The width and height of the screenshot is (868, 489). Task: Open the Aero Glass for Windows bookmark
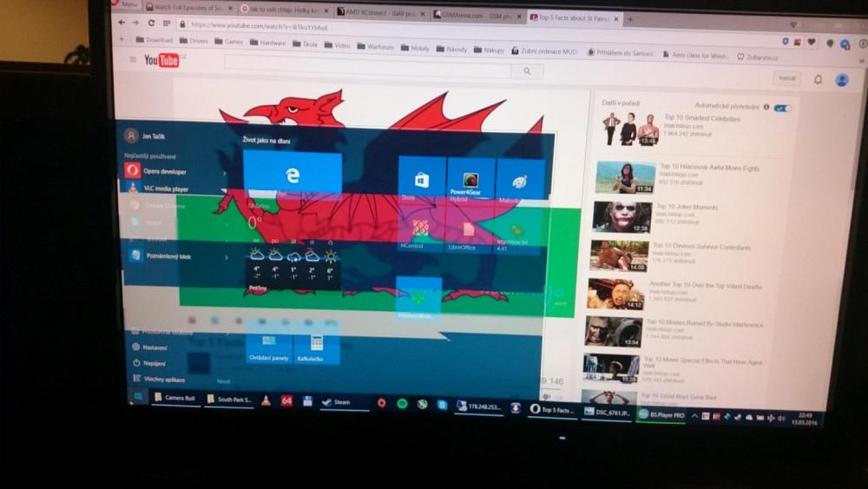(695, 56)
